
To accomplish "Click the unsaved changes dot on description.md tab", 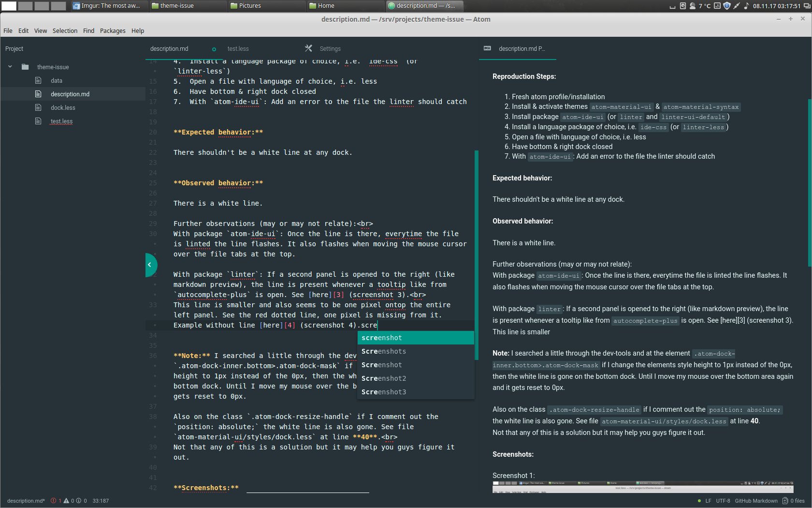I will 214,49.
